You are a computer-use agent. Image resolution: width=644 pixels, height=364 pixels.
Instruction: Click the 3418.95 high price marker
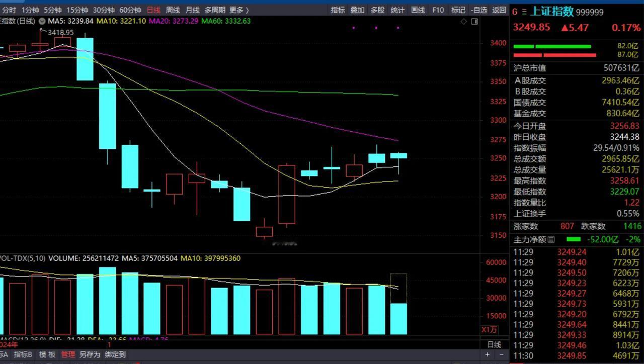[60, 32]
